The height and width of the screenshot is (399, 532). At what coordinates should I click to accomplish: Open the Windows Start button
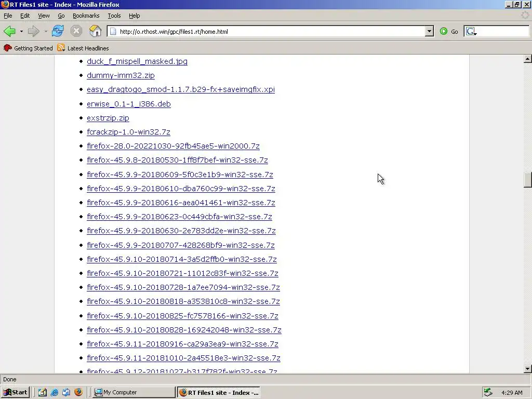point(15,392)
